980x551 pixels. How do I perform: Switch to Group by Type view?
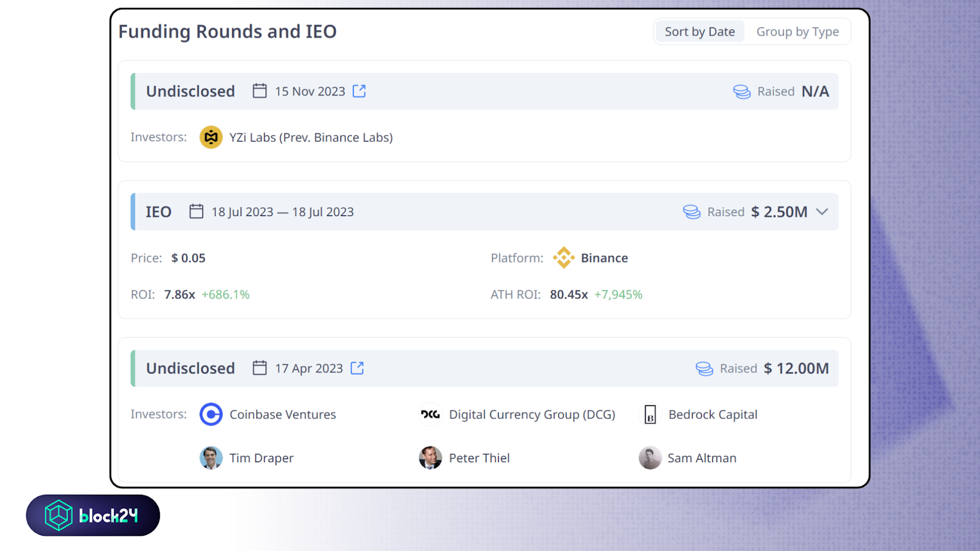pos(797,32)
